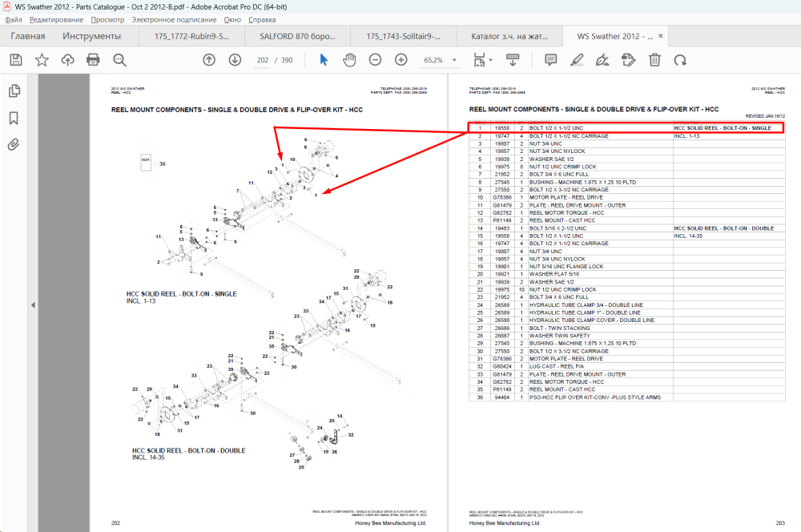The height and width of the screenshot is (532, 801).
Task: Open find text magnifier icon
Action: tap(119, 60)
